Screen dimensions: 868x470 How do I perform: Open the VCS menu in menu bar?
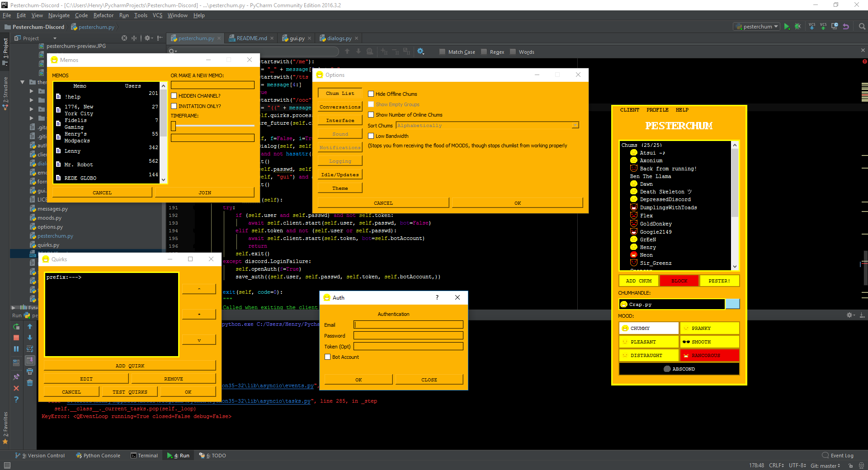click(x=157, y=15)
